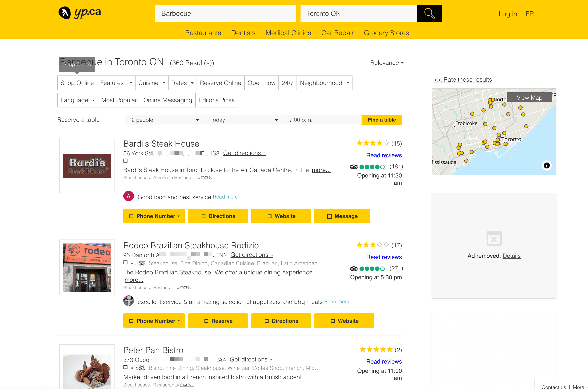Click the Rate these results link
This screenshot has width=588, height=389.
463,80
